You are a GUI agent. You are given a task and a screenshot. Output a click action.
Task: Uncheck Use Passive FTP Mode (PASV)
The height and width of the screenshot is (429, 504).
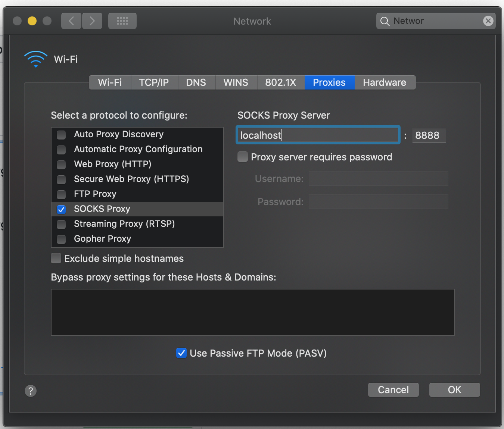pos(181,353)
